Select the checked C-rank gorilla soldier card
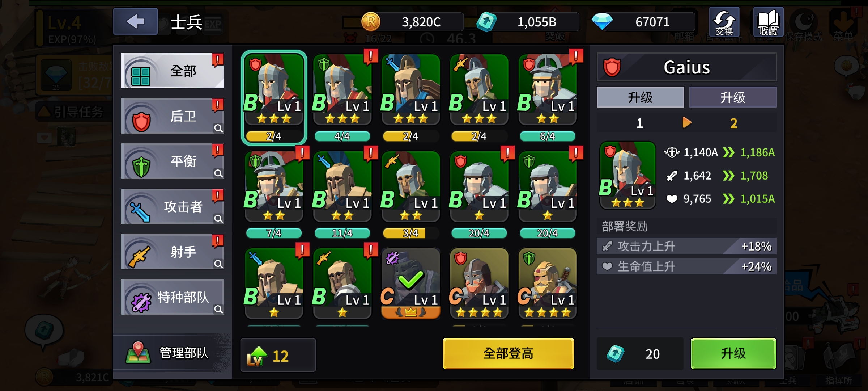Screen dimensions: 868x391 (x=411, y=283)
